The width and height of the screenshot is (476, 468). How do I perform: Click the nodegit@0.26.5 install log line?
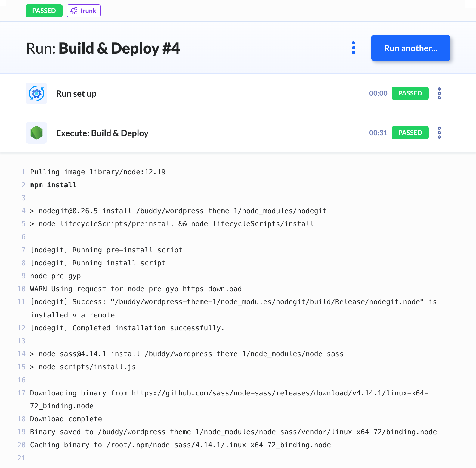[x=178, y=211]
